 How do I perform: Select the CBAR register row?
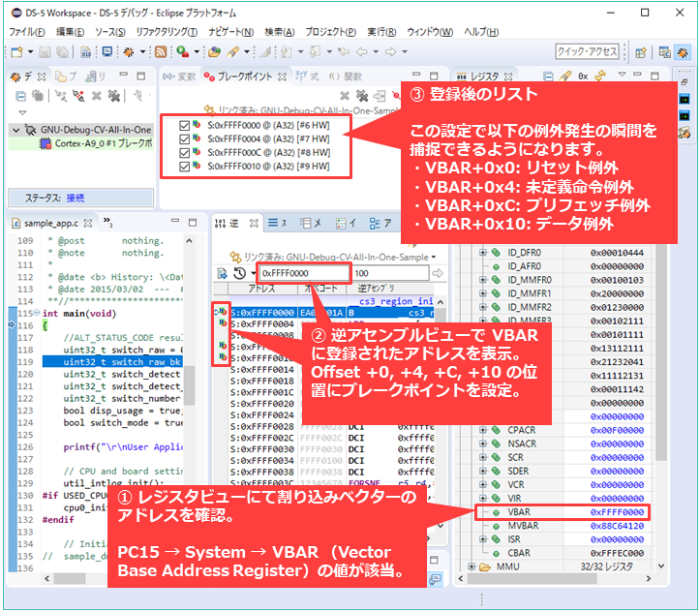click(x=563, y=554)
